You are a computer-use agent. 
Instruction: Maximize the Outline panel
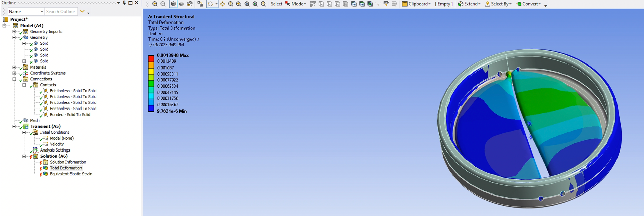[130, 3]
